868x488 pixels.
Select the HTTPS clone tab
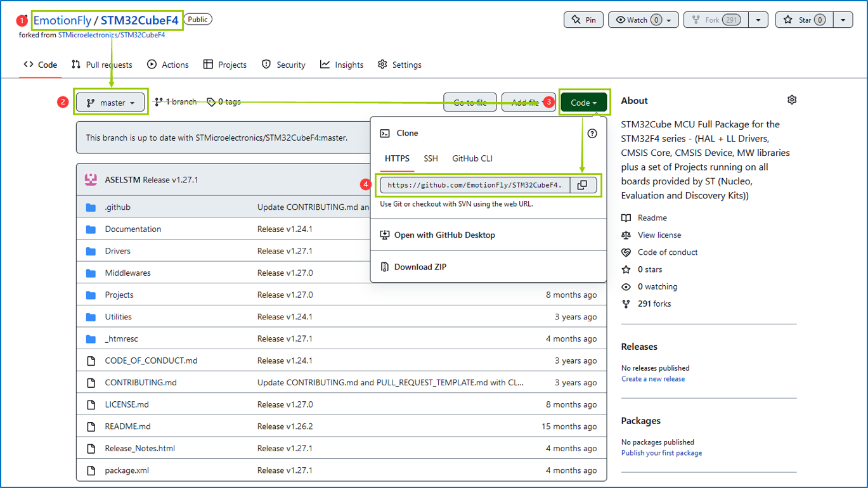click(x=397, y=158)
